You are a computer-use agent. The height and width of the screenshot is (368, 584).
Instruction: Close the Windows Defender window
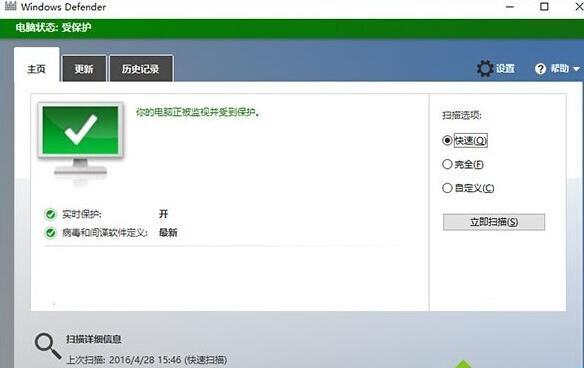click(579, 7)
